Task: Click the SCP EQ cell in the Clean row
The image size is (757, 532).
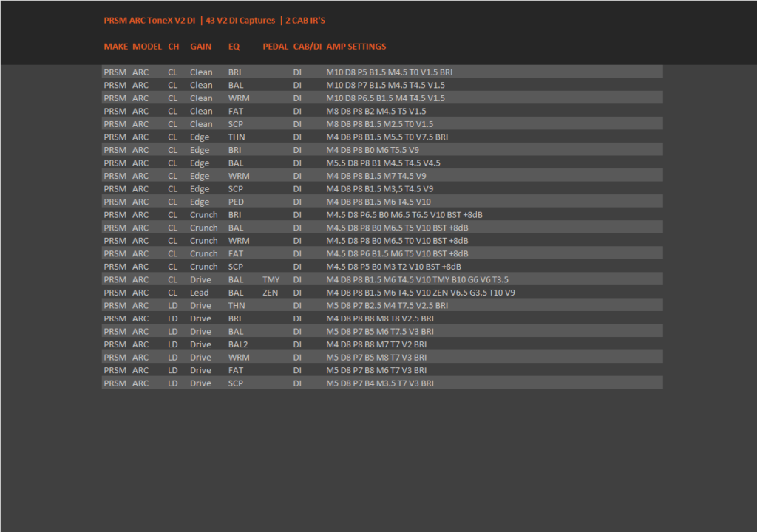Action: coord(236,124)
